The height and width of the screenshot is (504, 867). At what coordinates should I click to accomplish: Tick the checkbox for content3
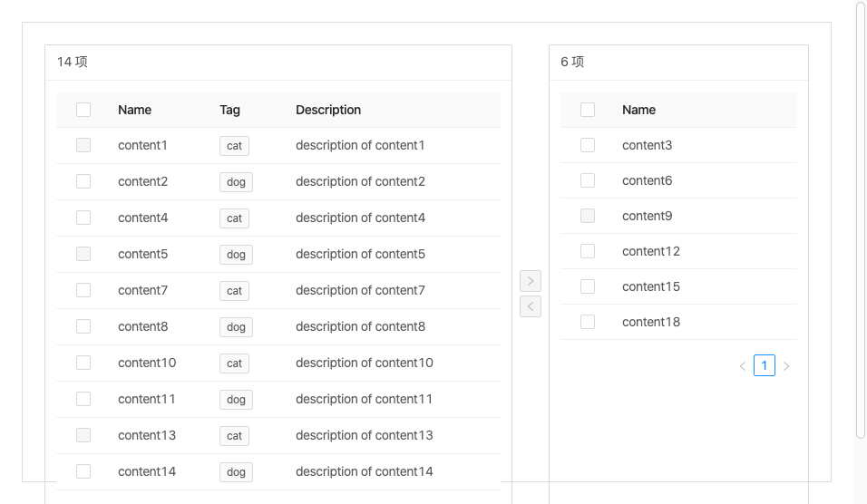point(588,145)
